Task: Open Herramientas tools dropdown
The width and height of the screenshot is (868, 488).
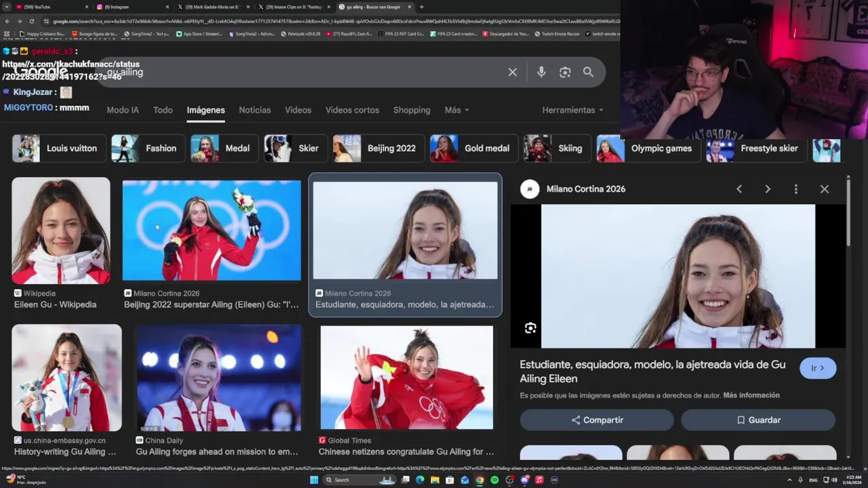Action: tap(572, 110)
